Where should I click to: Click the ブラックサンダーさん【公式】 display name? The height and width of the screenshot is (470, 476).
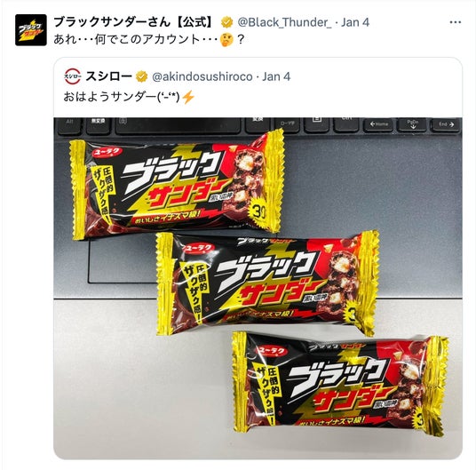134,22
